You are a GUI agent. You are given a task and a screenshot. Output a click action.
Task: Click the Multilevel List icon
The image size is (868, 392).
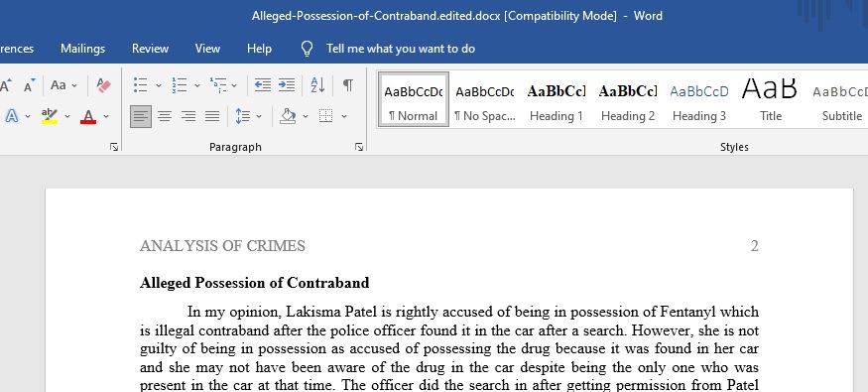217,85
